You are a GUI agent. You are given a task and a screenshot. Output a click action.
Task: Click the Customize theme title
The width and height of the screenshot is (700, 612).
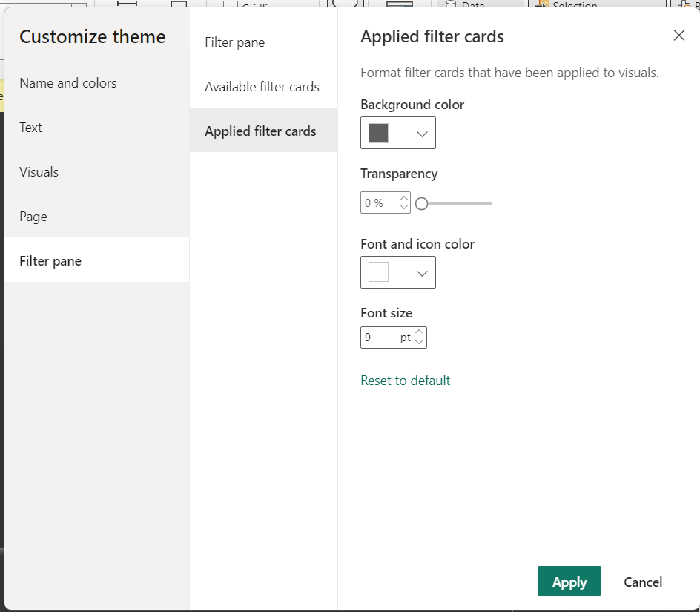(93, 36)
